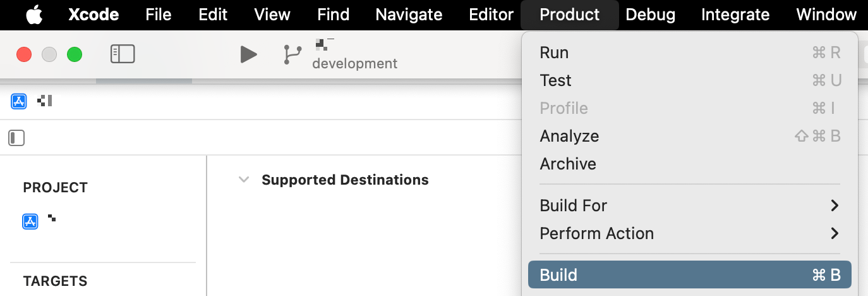The height and width of the screenshot is (296, 868).
Task: Click the project app icon in tab bar
Action: [19, 101]
